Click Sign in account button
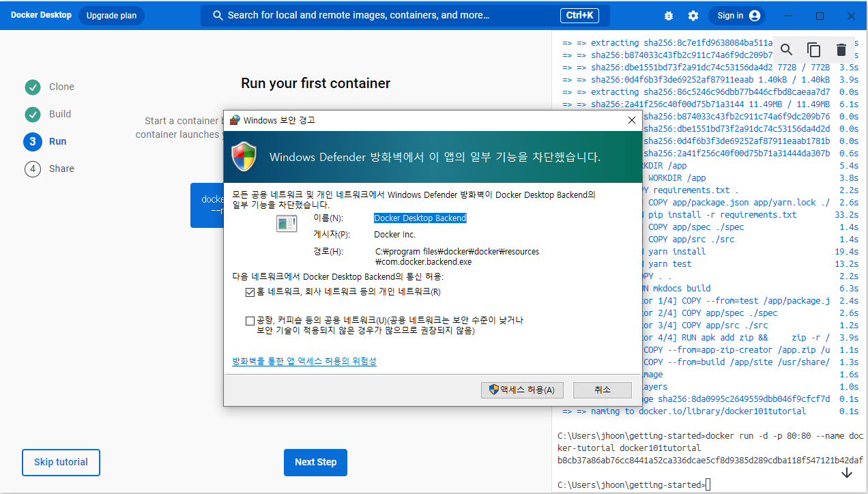The image size is (868, 494). (x=737, y=16)
